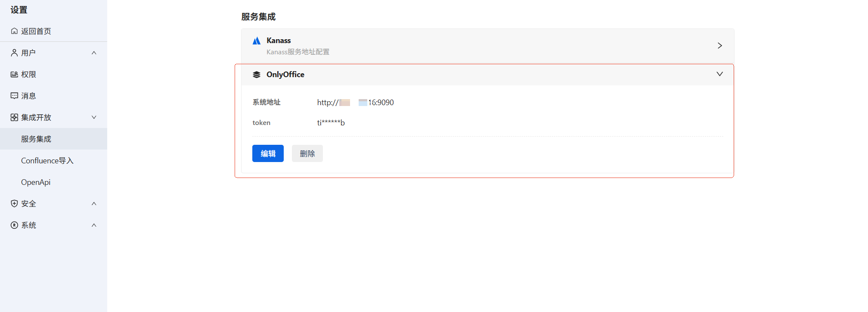Click the system icon beside 系统
Viewport: 868px width, 312px height.
pos(14,225)
